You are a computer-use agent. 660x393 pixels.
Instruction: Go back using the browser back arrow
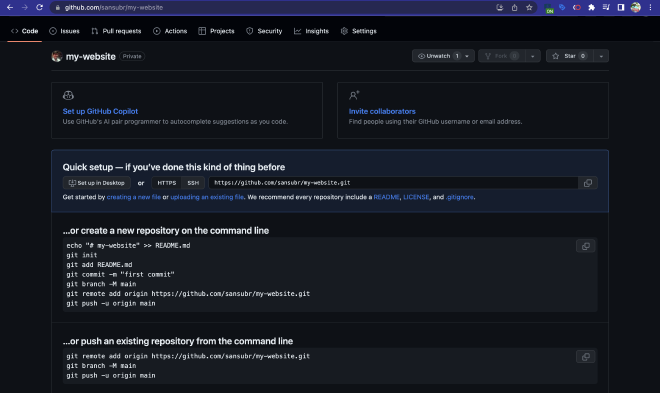[x=10, y=7]
